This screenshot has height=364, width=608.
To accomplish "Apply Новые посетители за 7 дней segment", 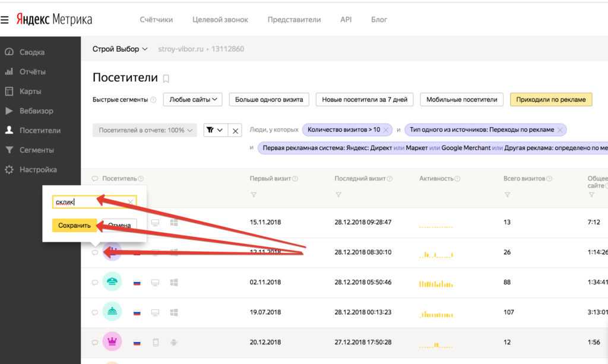I will click(365, 100).
